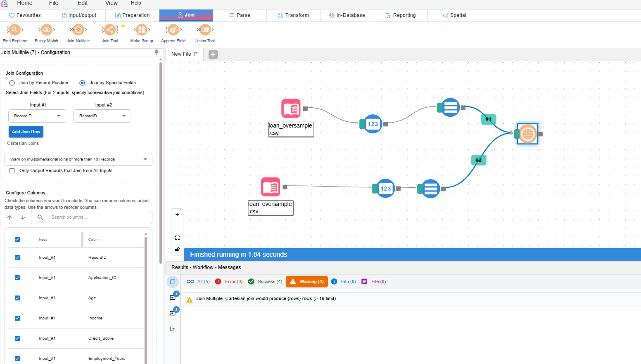The width and height of the screenshot is (641, 364).
Task: Select Join by Record Position option
Action: [x=12, y=83]
